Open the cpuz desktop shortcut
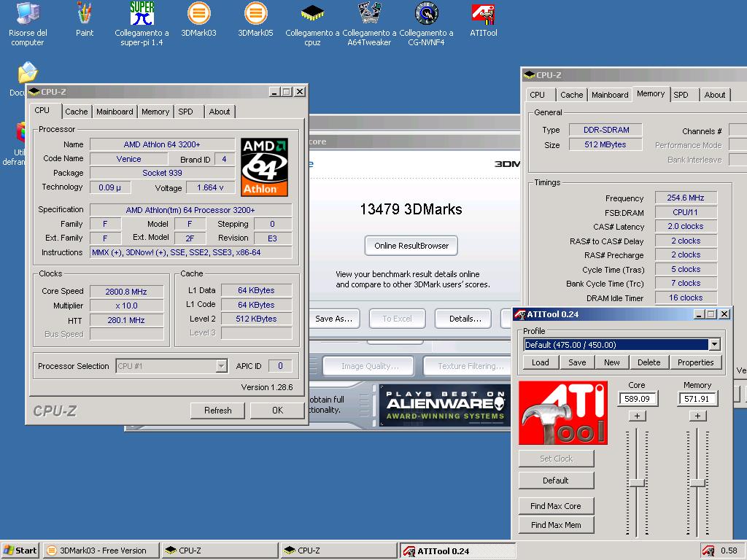The image size is (747, 560). click(x=312, y=24)
